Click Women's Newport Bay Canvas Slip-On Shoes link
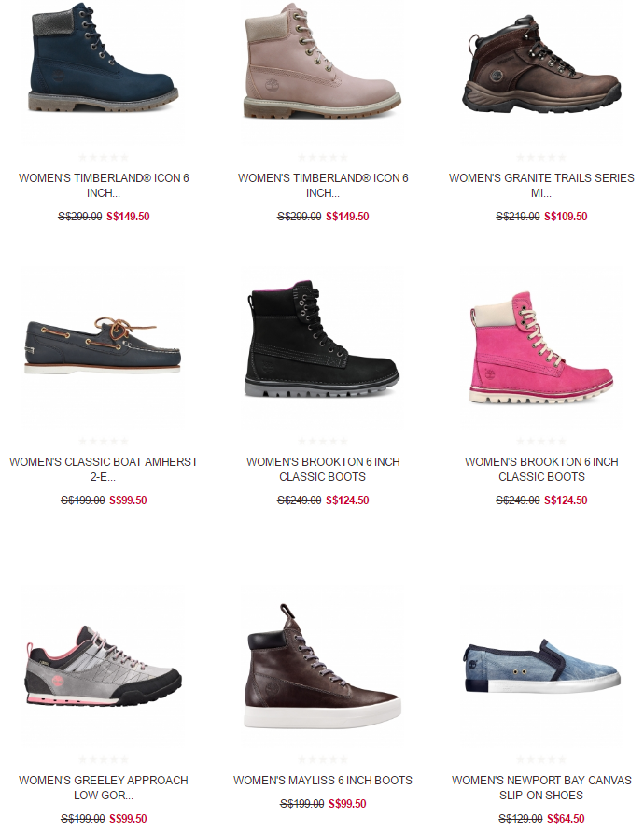The image size is (644, 831). (541, 787)
